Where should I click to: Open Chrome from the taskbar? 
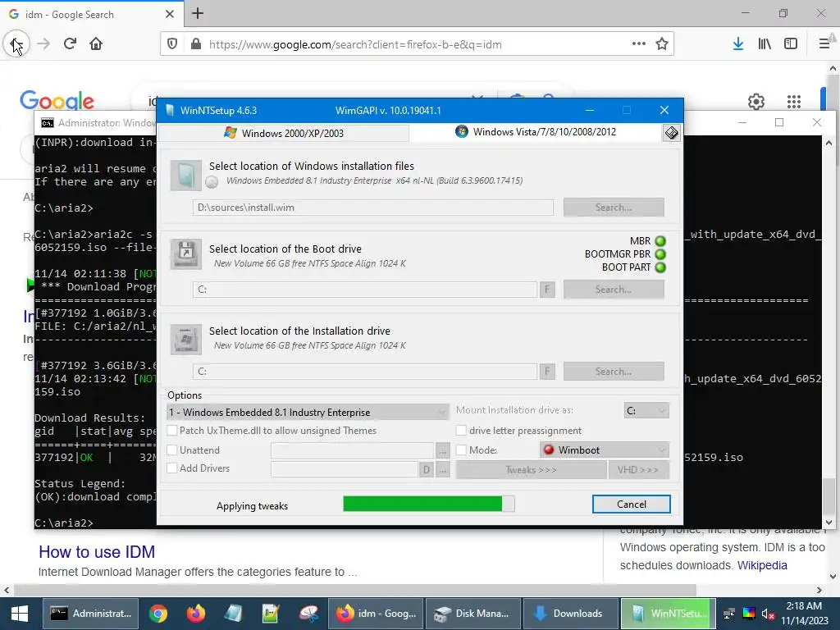tap(158, 614)
